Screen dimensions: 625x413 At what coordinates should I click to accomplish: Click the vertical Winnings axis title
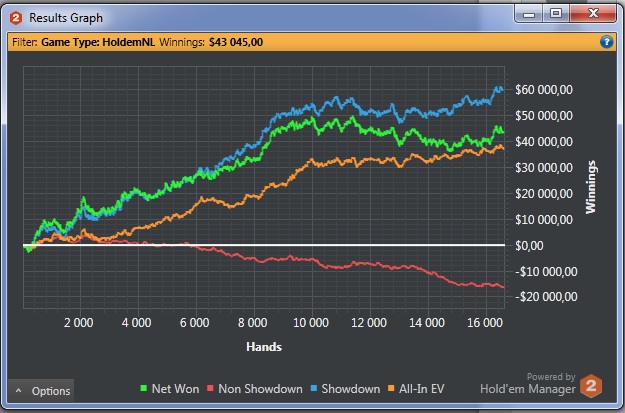[x=591, y=187]
